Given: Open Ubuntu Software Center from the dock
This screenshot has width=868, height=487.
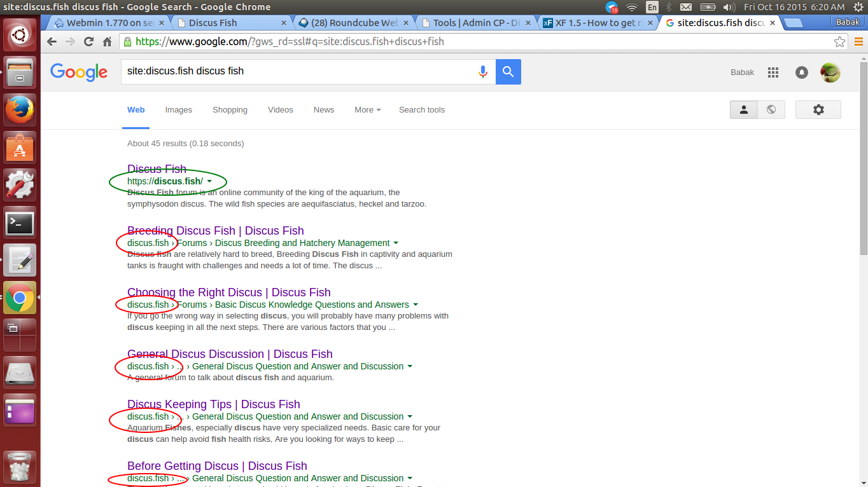Looking at the screenshot, I should coord(20,147).
